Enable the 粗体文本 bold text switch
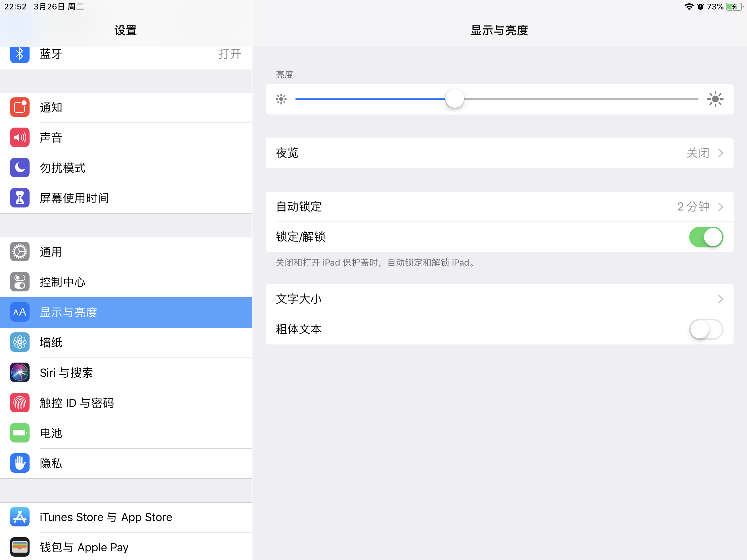The height and width of the screenshot is (560, 747). [x=705, y=329]
